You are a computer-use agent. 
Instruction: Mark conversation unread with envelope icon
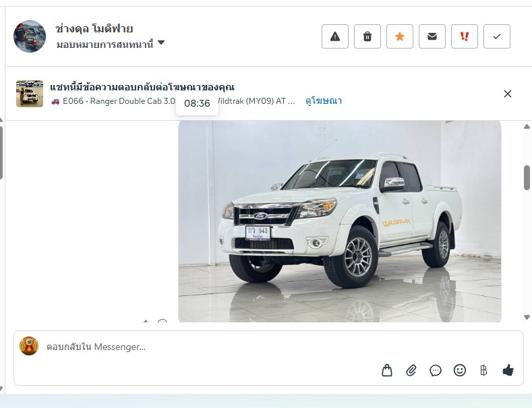coord(432,36)
